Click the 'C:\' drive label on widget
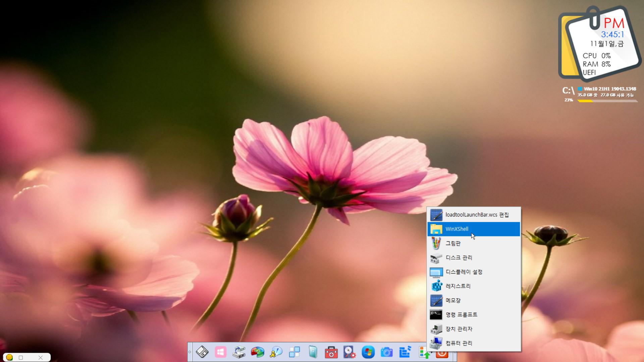This screenshot has height=362, width=644. (568, 90)
